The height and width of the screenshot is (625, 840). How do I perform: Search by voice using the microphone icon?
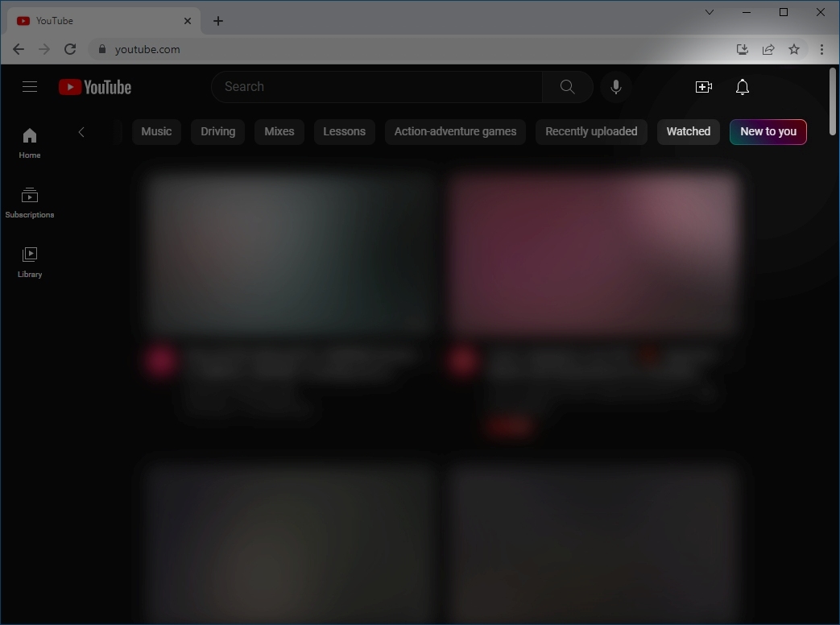[x=616, y=86]
